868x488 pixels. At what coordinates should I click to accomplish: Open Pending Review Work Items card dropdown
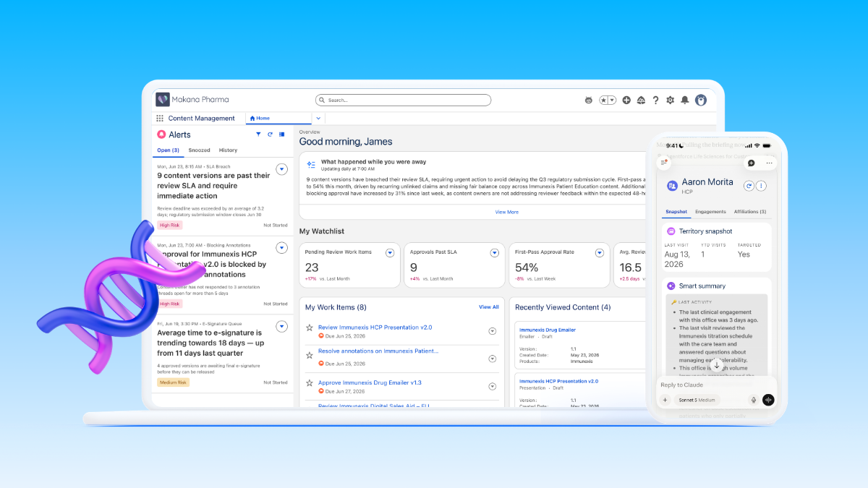pos(390,253)
